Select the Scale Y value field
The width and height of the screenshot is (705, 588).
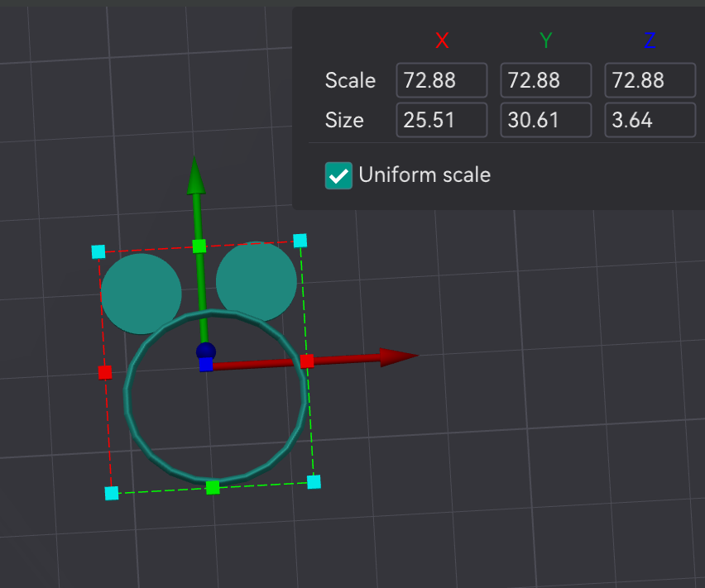546,80
